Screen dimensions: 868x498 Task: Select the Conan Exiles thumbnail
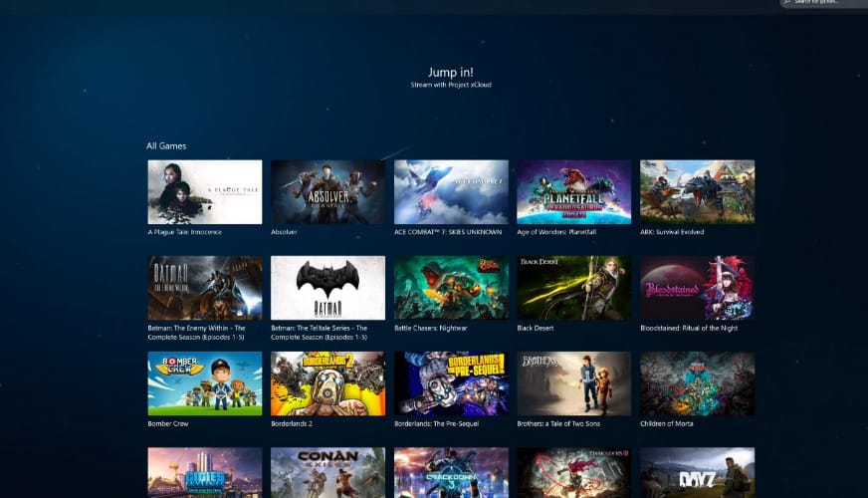[x=327, y=472]
